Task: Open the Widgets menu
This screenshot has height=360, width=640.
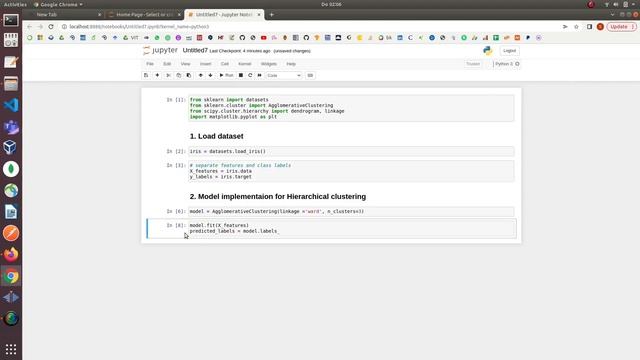Action: point(269,64)
